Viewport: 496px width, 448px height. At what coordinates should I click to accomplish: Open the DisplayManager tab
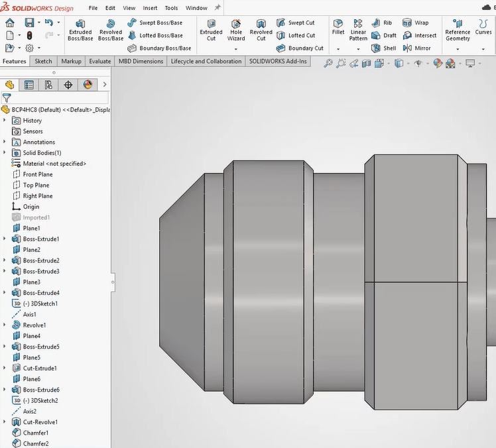point(88,85)
